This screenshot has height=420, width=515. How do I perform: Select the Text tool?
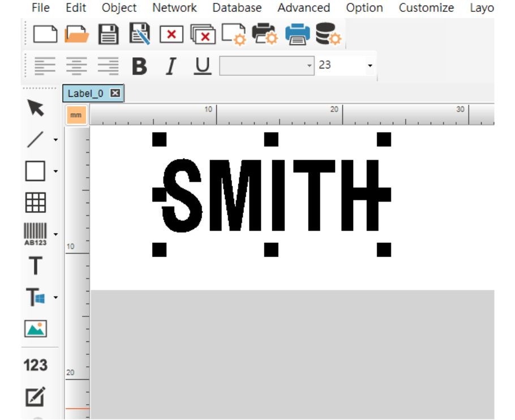(x=35, y=266)
